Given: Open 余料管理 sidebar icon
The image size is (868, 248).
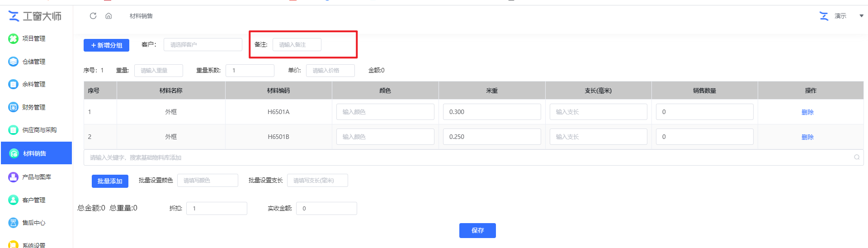Looking at the screenshot, I should tap(14, 84).
